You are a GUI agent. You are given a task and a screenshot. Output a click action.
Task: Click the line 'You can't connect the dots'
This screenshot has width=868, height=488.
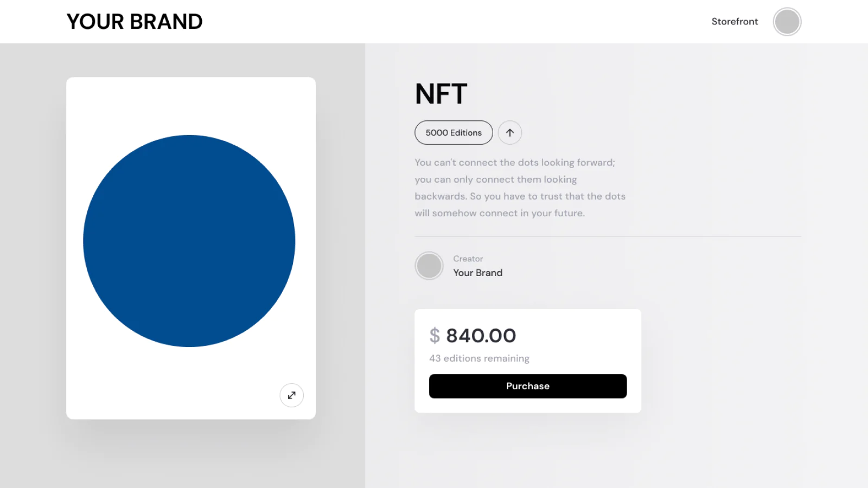514,163
